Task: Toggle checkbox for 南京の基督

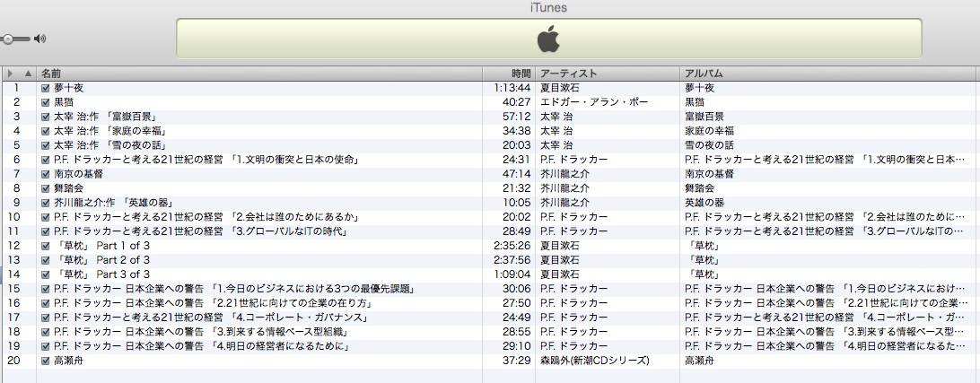Action: click(45, 174)
